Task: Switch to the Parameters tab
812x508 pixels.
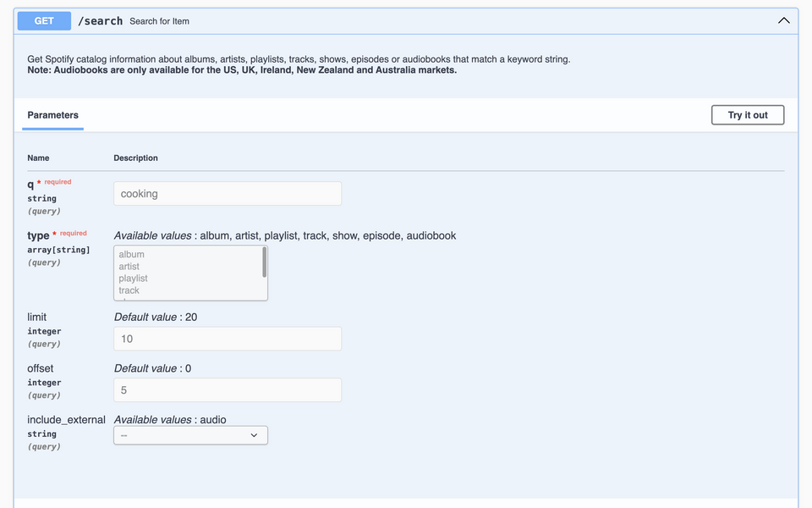Action: pos(52,114)
